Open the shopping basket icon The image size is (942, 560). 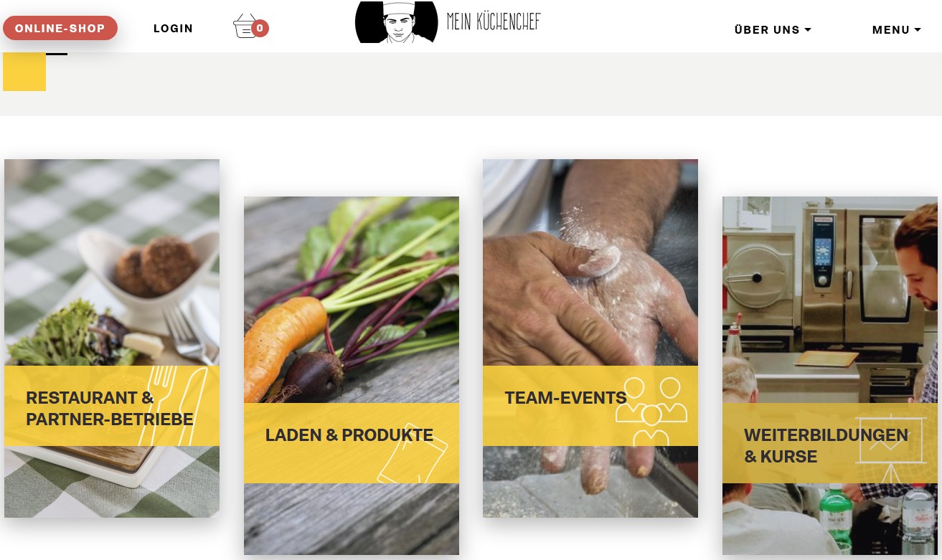click(245, 27)
